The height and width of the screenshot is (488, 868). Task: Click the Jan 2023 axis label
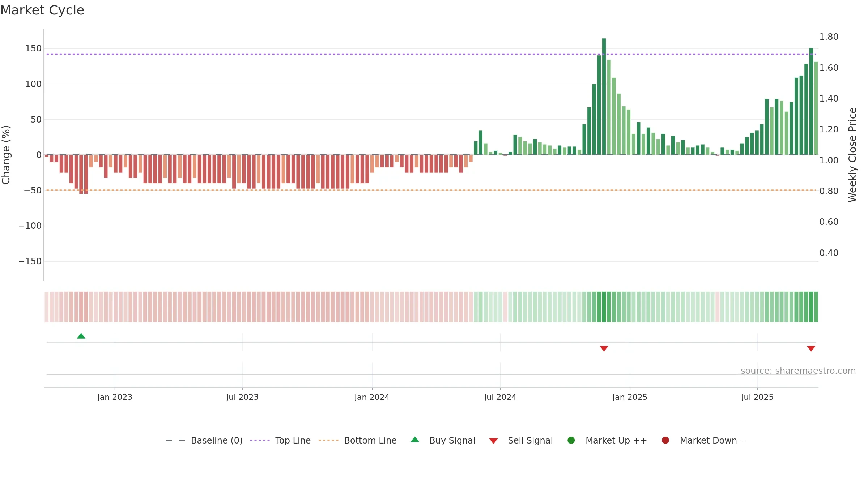(x=115, y=397)
